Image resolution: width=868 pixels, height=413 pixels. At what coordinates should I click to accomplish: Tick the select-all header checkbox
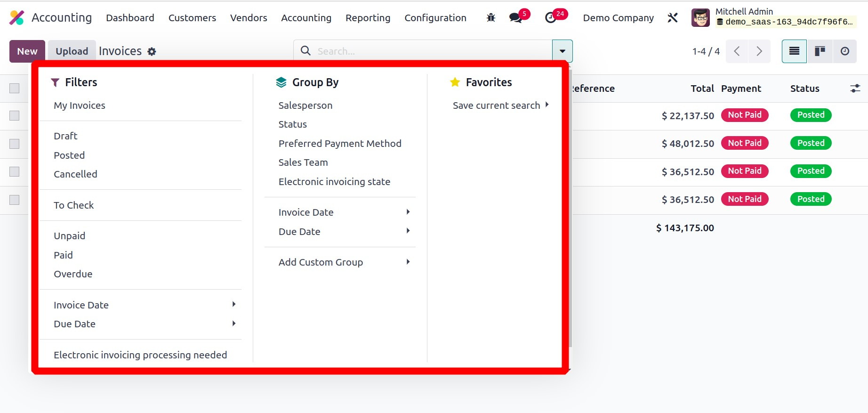point(15,89)
